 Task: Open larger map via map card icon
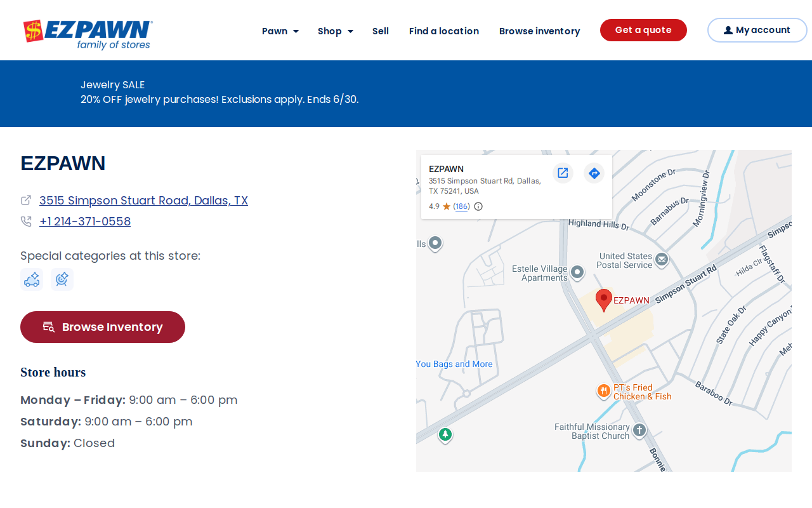563,173
